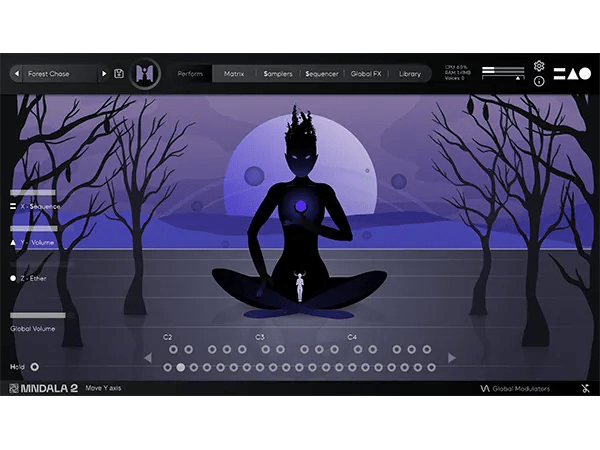
Task: Open the Samplers tab
Action: coord(278,73)
